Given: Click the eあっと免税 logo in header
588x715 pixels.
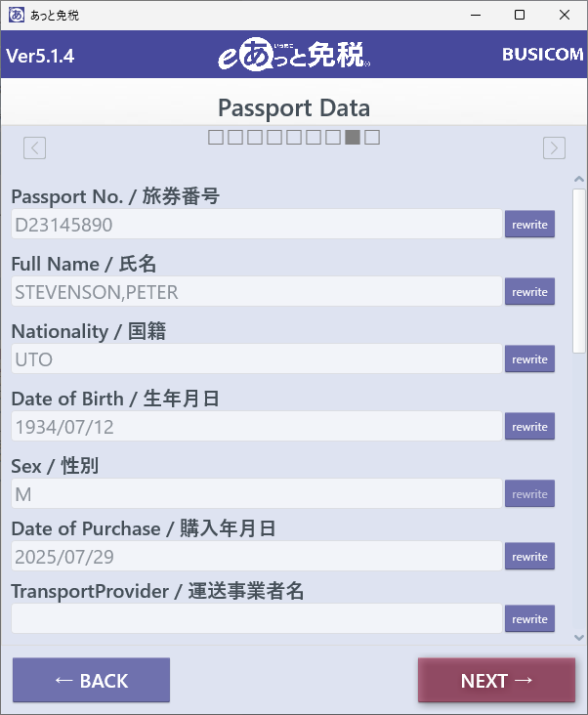Looking at the screenshot, I should click(294, 55).
